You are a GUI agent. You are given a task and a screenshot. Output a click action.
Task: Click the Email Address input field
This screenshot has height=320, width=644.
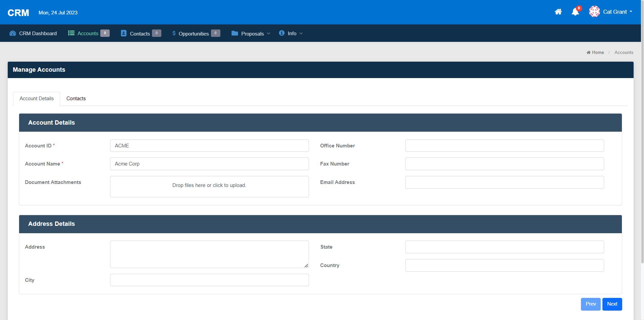point(504,182)
